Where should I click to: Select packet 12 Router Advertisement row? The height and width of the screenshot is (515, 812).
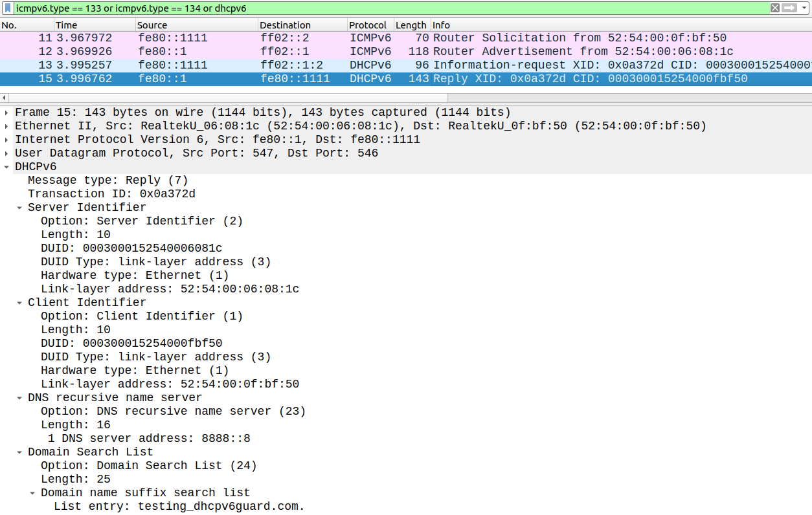pyautogui.click(x=406, y=52)
